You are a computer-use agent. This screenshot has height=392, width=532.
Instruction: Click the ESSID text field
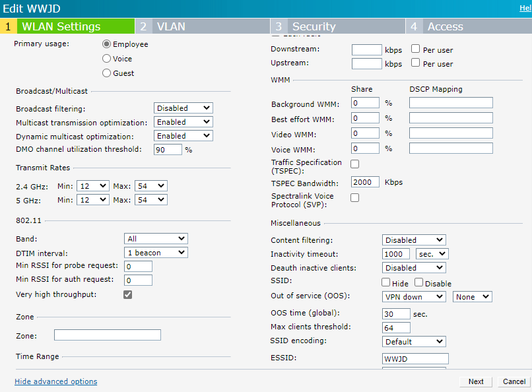pos(415,358)
